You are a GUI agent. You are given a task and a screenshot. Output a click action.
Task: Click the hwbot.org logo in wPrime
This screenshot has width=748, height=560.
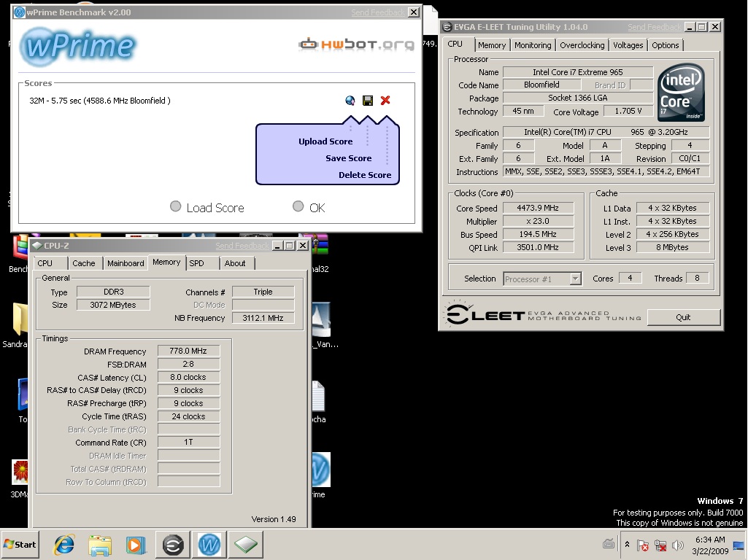pos(356,44)
